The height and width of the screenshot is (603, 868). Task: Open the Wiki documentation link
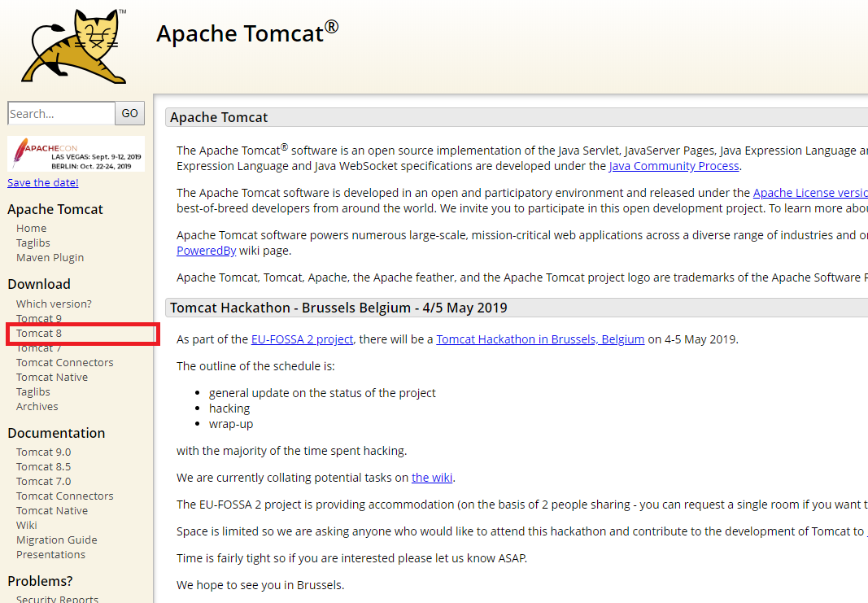click(27, 526)
